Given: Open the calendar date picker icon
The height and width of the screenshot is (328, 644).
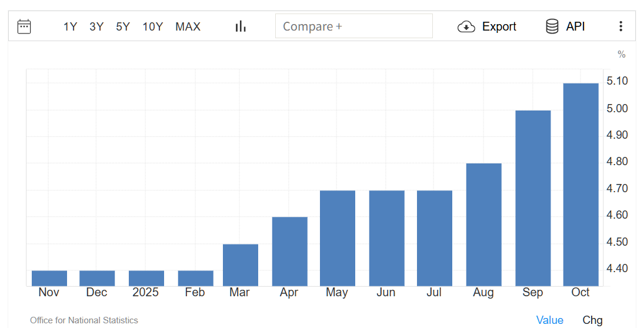Looking at the screenshot, I should 24,26.
